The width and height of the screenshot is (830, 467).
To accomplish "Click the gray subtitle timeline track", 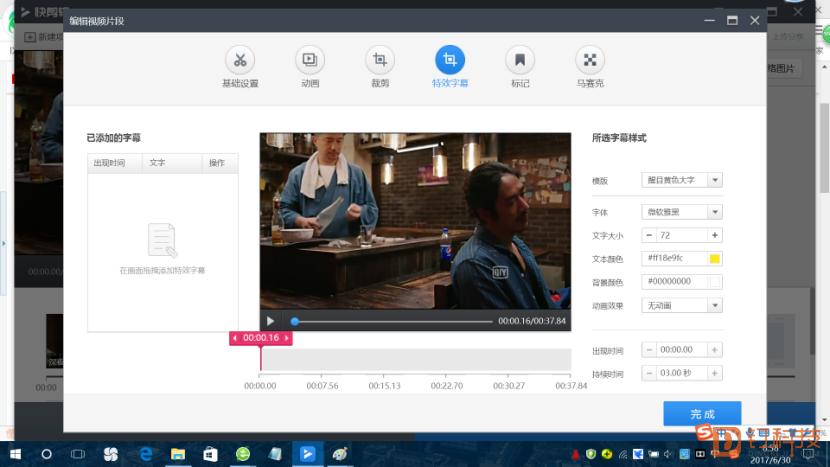I will click(x=416, y=360).
